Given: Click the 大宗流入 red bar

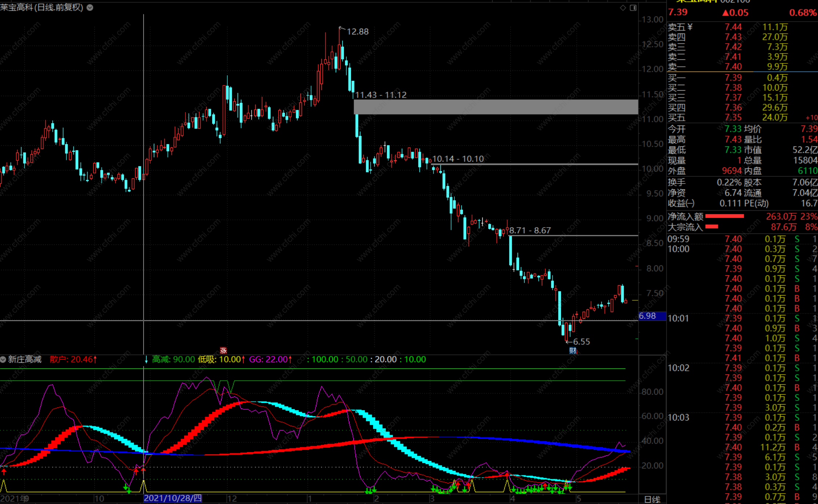Looking at the screenshot, I should pyautogui.click(x=711, y=227).
